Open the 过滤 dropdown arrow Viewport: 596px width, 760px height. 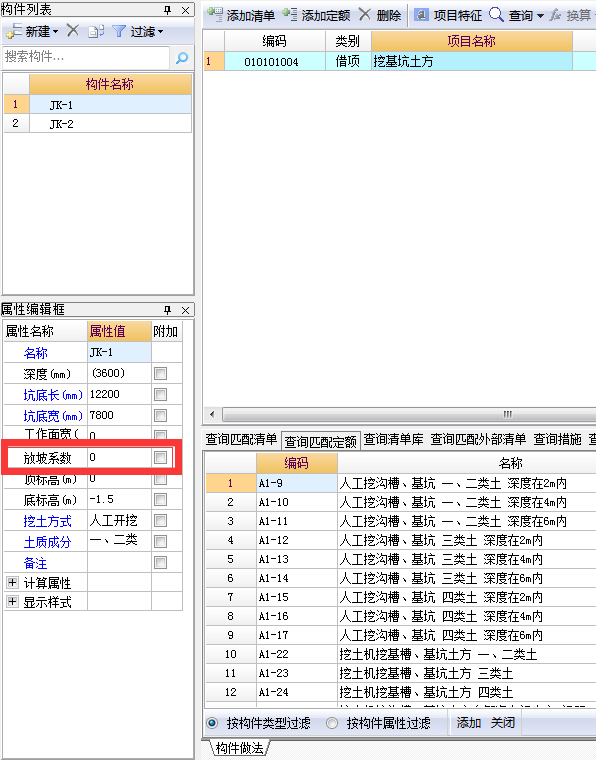[x=160, y=32]
